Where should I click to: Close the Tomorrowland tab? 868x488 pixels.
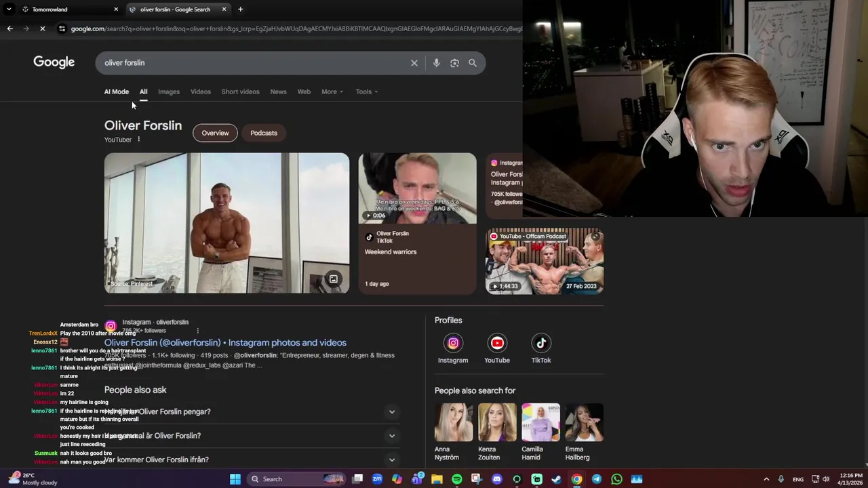coord(116,9)
